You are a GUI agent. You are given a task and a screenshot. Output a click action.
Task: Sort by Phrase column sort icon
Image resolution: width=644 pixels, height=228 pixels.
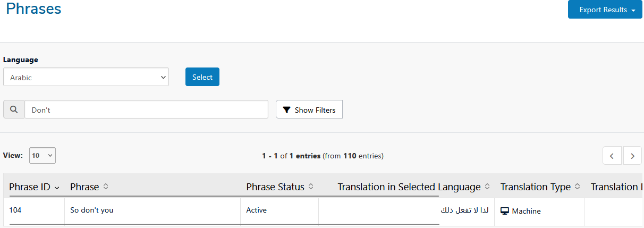(106, 187)
